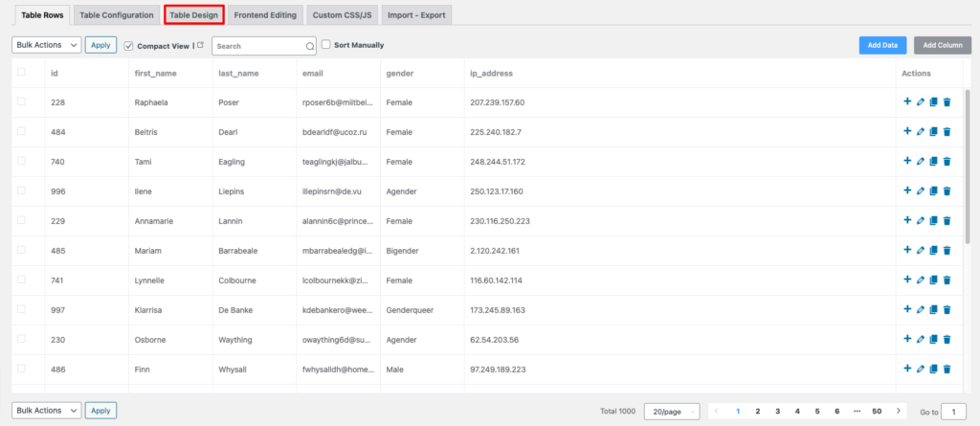
Task: Delete the Klarrisa De Banke row
Action: (947, 309)
